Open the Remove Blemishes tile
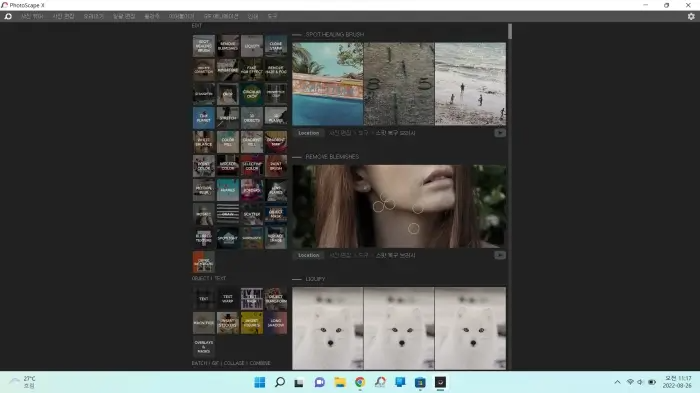 pos(228,46)
